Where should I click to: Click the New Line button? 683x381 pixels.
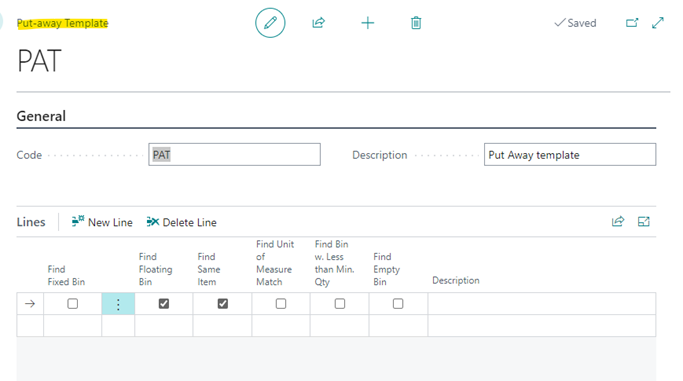pyautogui.click(x=102, y=222)
